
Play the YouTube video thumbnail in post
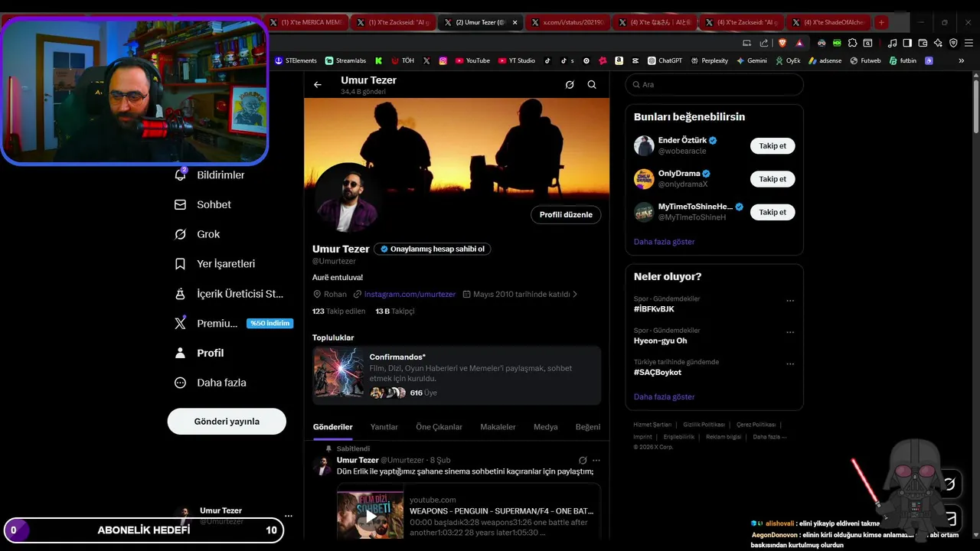[x=371, y=515]
